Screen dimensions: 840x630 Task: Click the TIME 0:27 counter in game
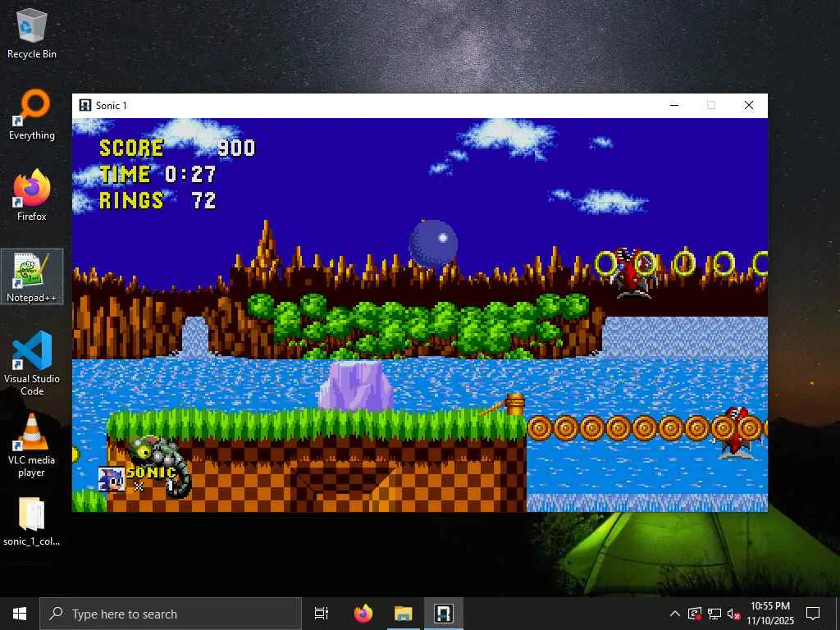pos(157,174)
